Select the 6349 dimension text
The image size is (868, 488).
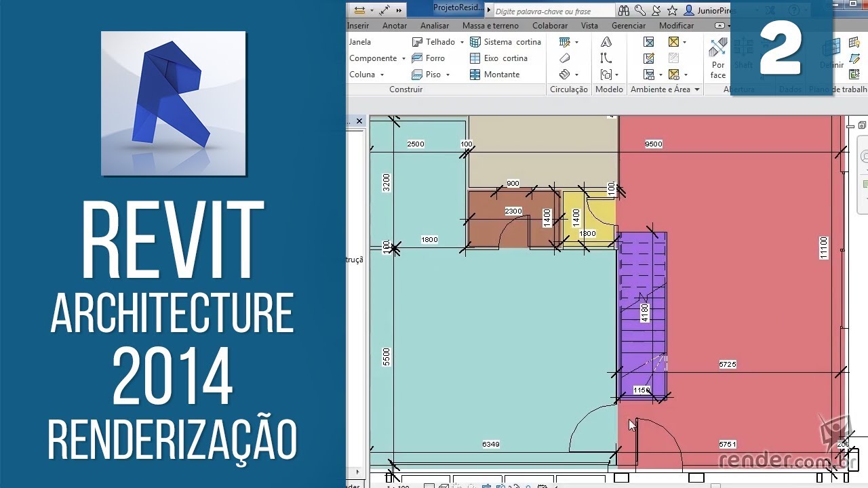pyautogui.click(x=491, y=445)
